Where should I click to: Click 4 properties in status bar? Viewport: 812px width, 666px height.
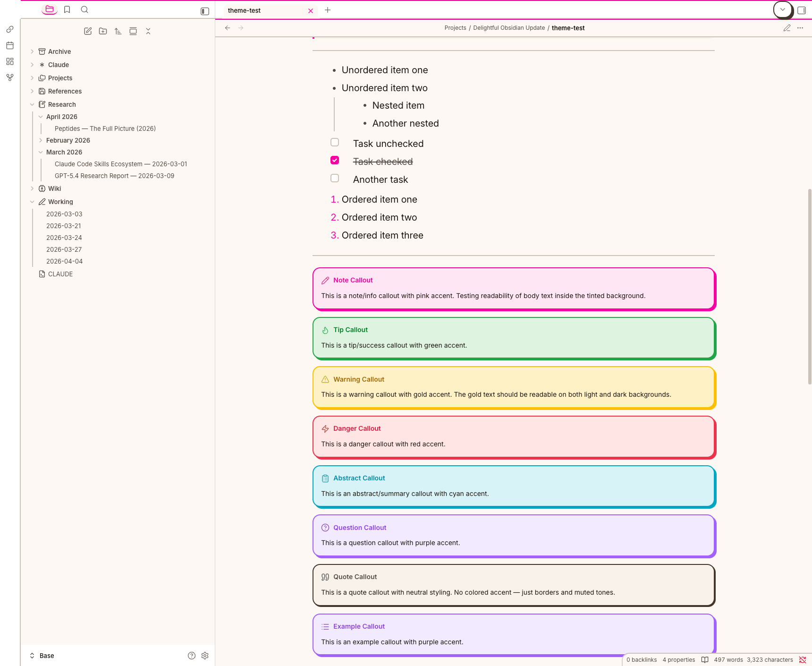pos(679,660)
